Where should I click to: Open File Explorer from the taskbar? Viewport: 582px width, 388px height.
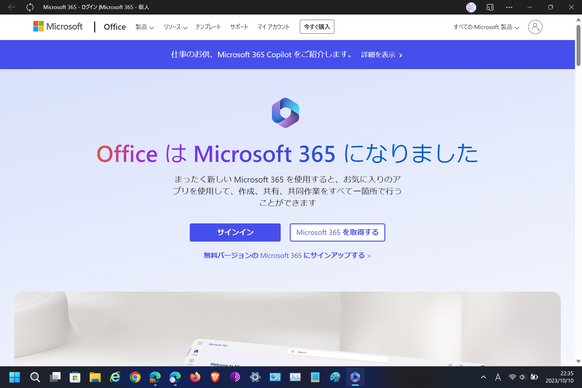95,377
